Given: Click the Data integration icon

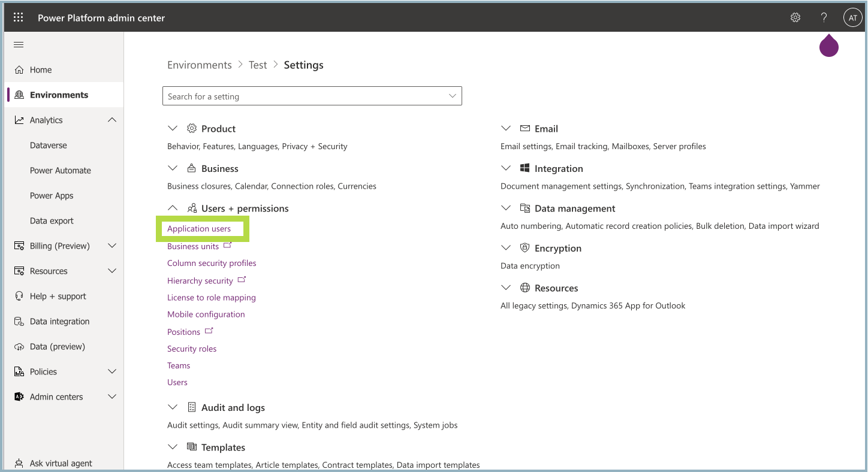Looking at the screenshot, I should [x=19, y=322].
